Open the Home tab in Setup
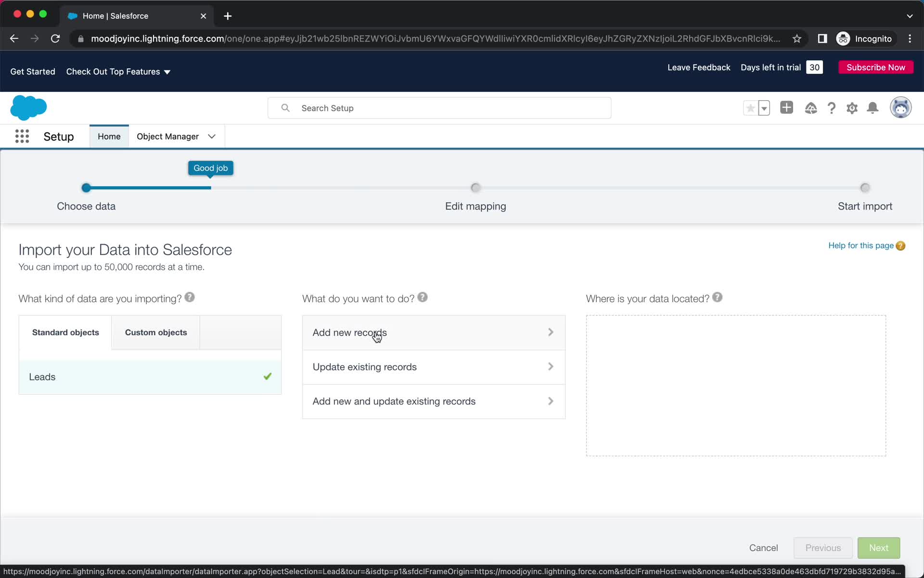924x578 pixels. [109, 136]
